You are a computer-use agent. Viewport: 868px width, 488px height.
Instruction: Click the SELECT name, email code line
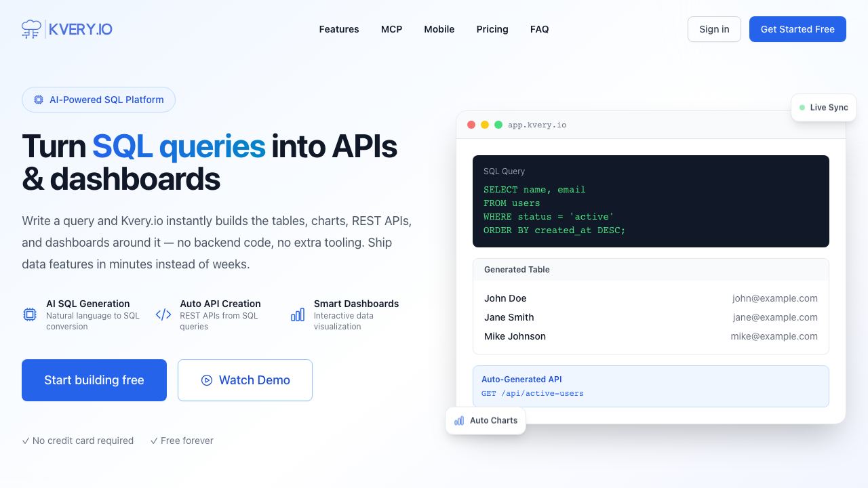pos(534,190)
